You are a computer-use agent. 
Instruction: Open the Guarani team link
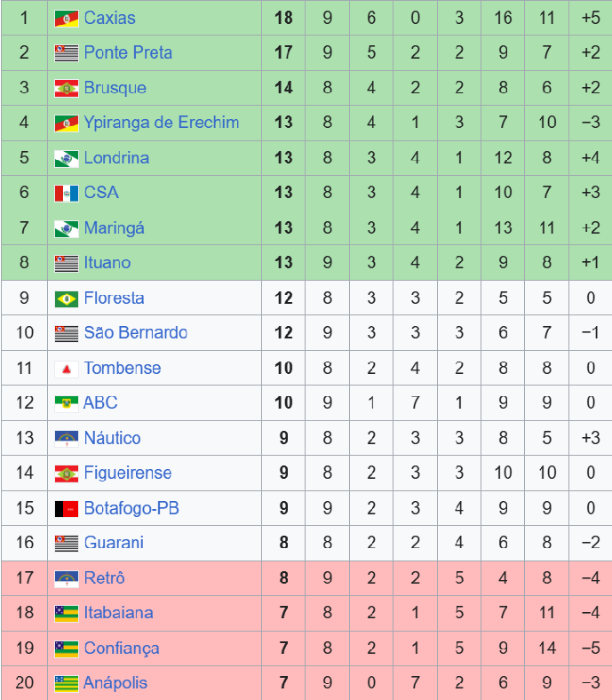pyautogui.click(x=114, y=543)
